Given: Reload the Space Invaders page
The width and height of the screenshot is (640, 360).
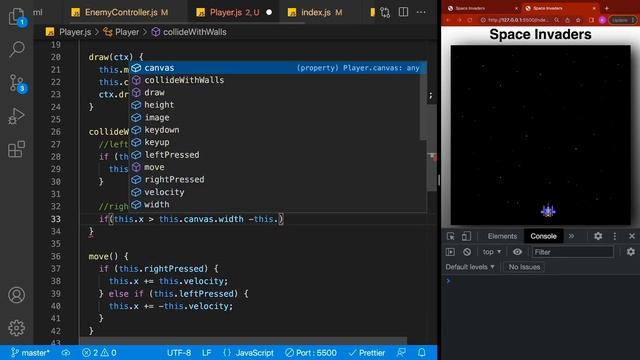Looking at the screenshot, I should click(470, 20).
